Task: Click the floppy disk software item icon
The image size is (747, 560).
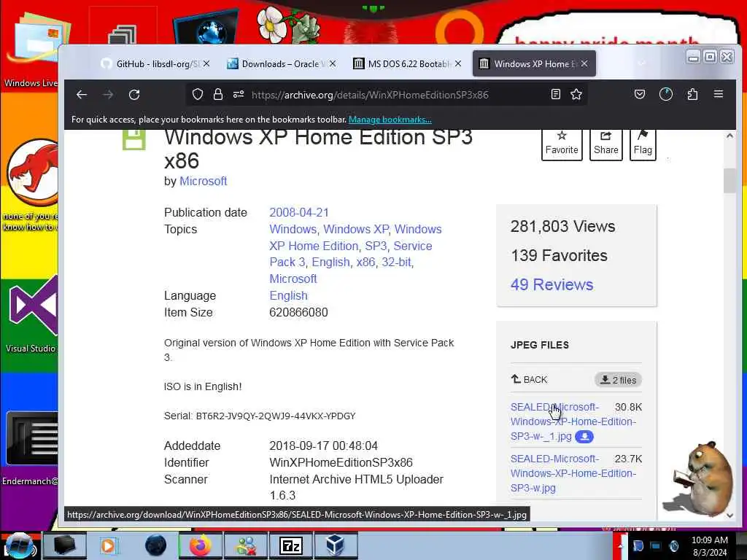Action: point(134,139)
